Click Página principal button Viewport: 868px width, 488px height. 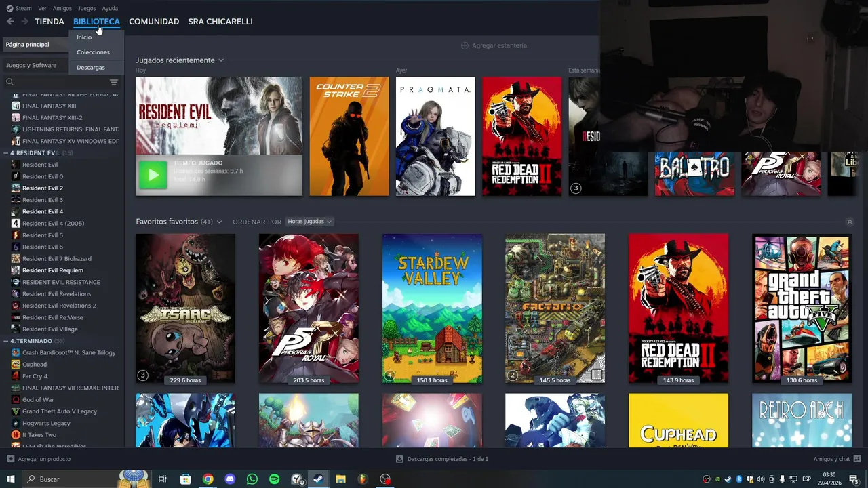tap(35, 44)
